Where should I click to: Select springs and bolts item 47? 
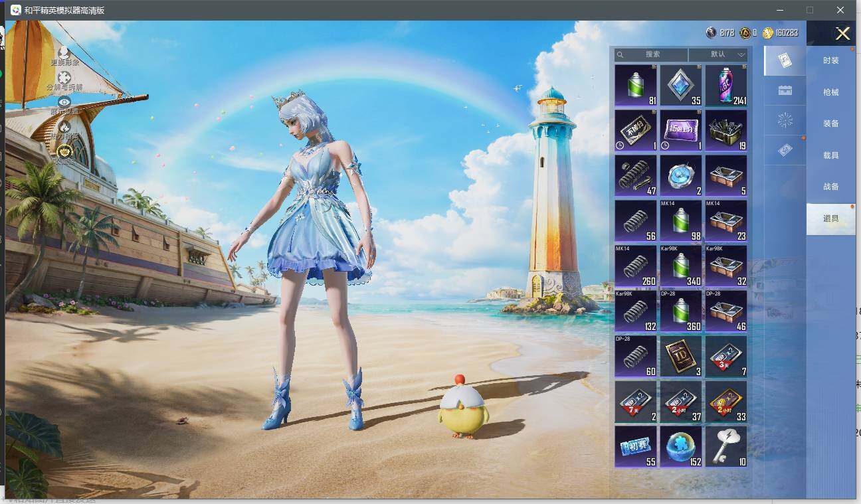pos(636,176)
